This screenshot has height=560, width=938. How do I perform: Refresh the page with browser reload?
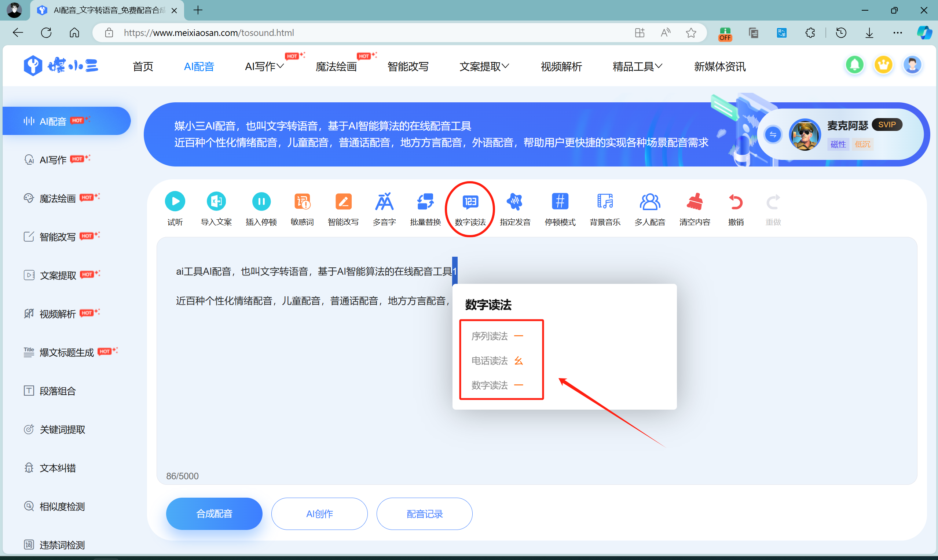[x=46, y=33]
